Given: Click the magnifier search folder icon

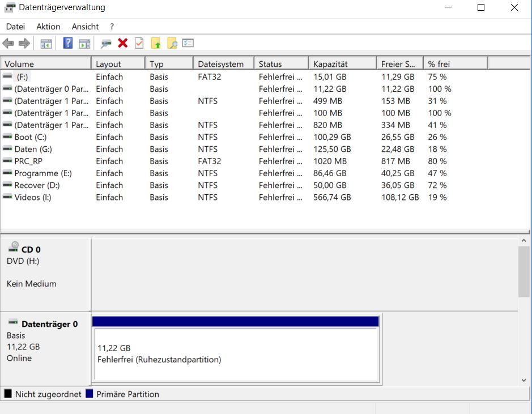Looking at the screenshot, I should click(x=172, y=44).
